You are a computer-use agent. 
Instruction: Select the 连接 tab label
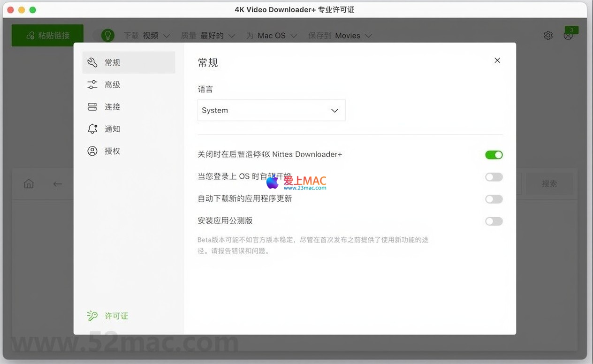(x=113, y=107)
